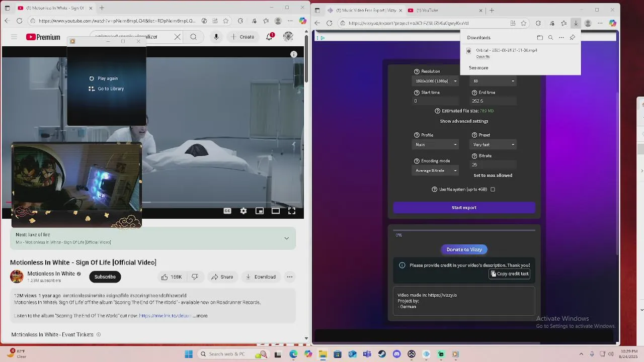Pin the Downloads panel

tap(573, 38)
